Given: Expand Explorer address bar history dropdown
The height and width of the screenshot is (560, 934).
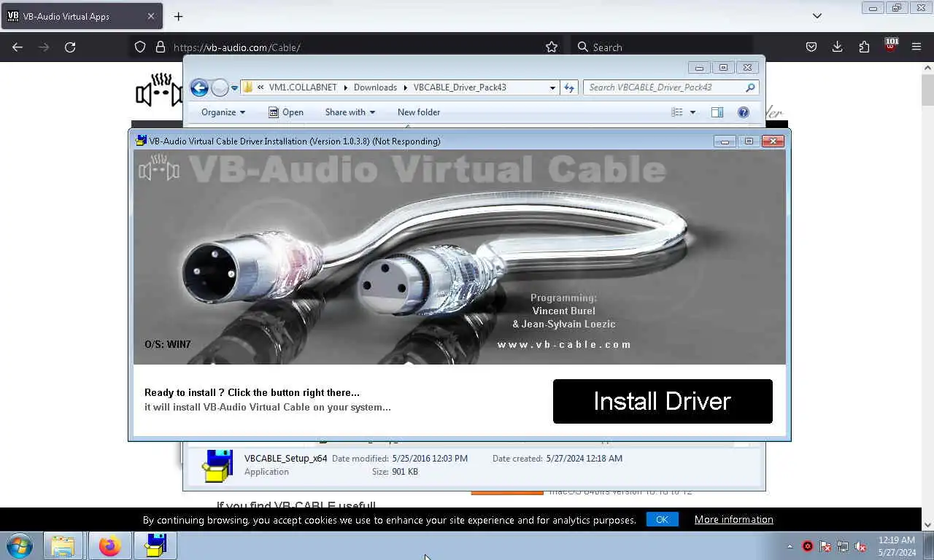Looking at the screenshot, I should tap(552, 87).
